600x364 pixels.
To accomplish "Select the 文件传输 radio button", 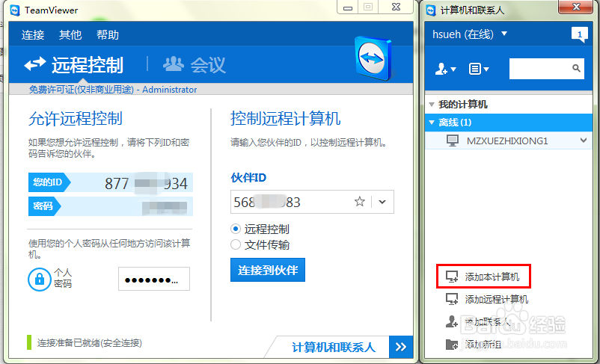I will [x=236, y=244].
